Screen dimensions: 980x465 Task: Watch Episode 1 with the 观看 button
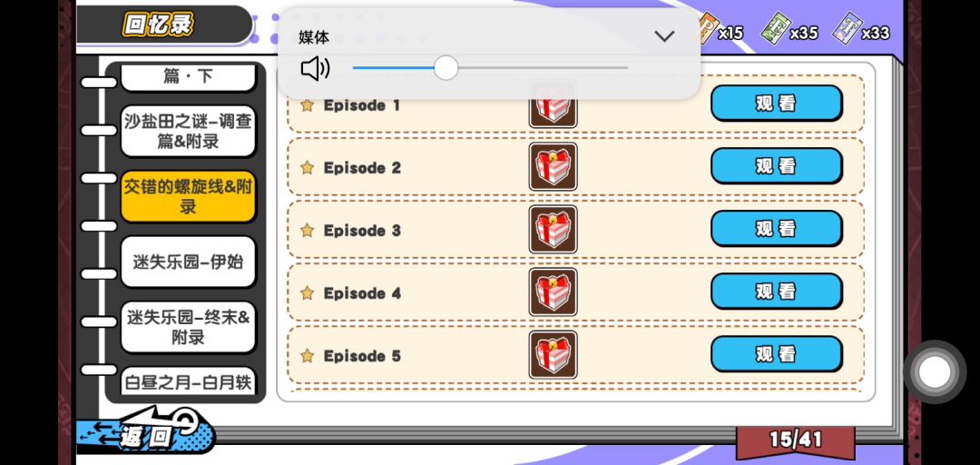click(776, 104)
